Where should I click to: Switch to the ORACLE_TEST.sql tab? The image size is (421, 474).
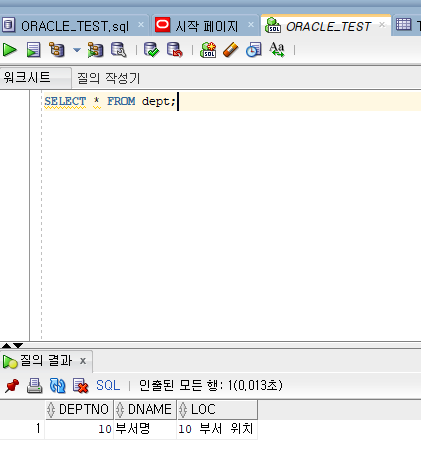pos(75,26)
